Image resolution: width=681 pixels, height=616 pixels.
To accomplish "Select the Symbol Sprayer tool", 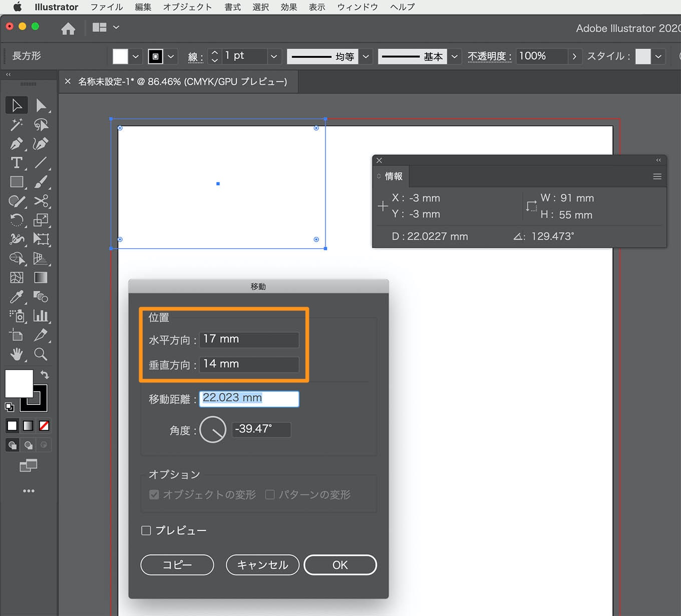I will (x=17, y=316).
